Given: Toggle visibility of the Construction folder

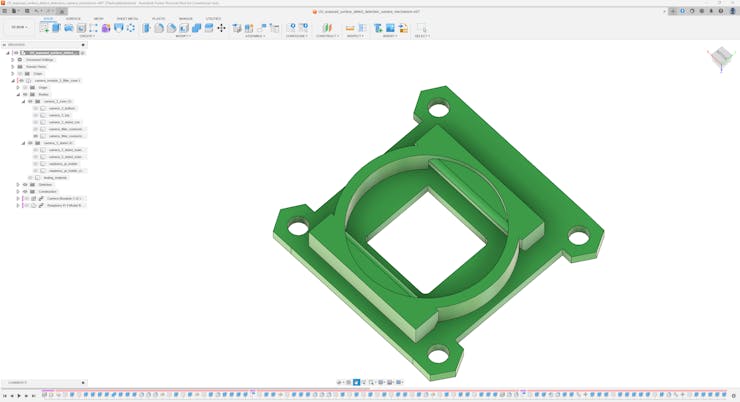Looking at the screenshot, I should pos(25,192).
